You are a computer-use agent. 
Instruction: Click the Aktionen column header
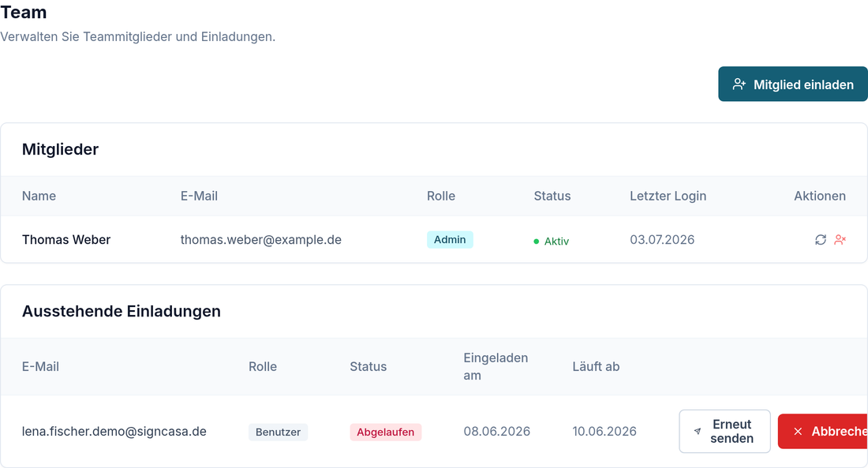click(820, 196)
